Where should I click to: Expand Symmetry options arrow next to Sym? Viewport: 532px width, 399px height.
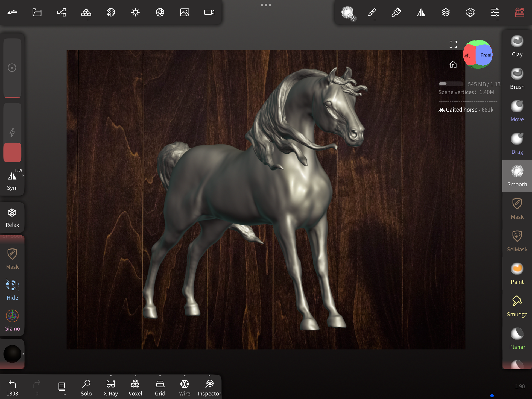(23, 176)
